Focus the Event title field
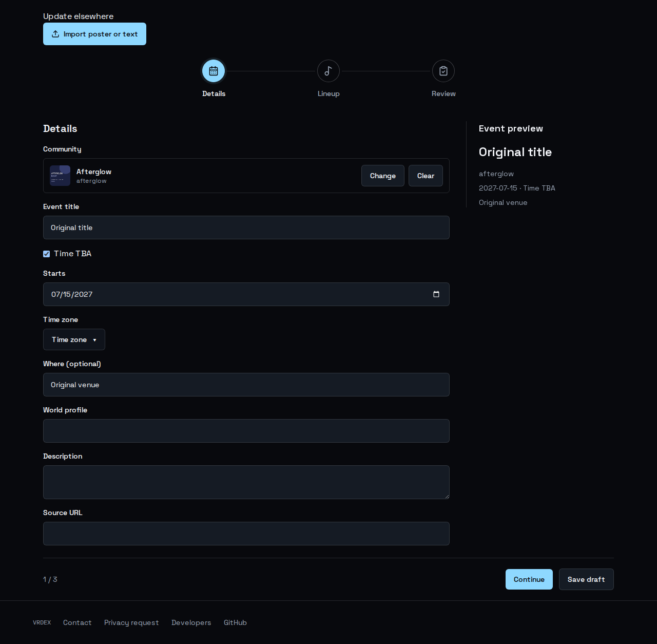657x644 pixels. point(246,228)
